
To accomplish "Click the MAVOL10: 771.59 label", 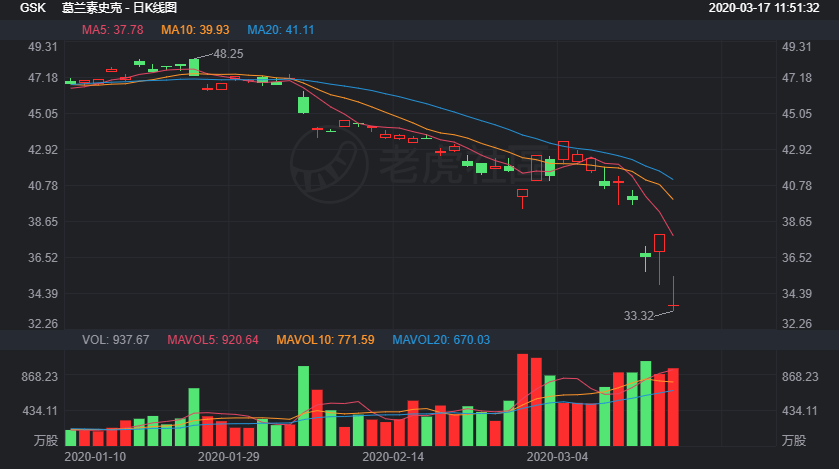I will pyautogui.click(x=325, y=340).
